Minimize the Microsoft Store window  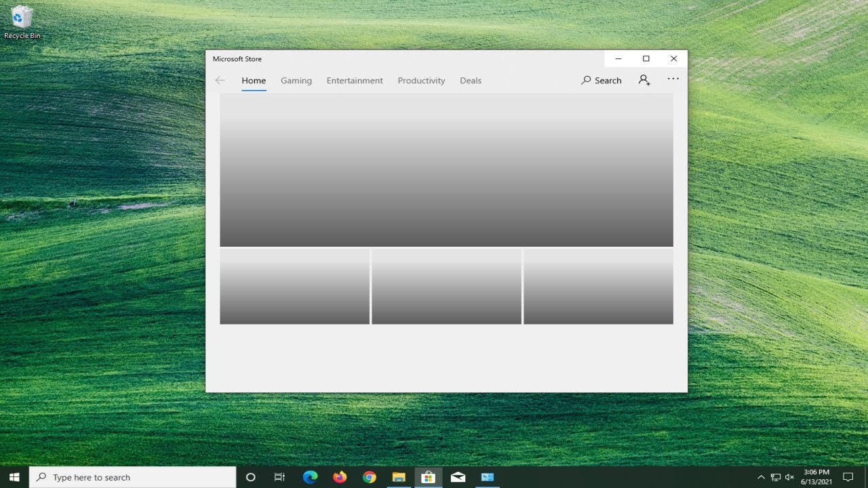[618, 59]
